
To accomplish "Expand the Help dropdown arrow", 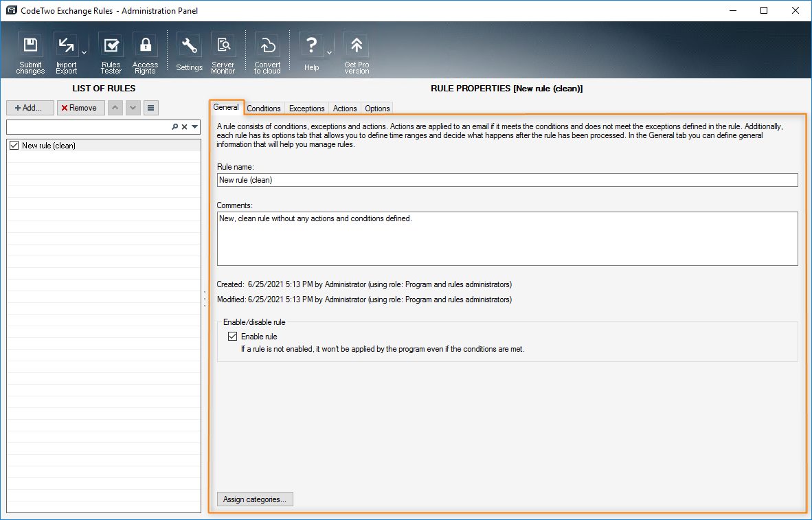I will coord(329,53).
